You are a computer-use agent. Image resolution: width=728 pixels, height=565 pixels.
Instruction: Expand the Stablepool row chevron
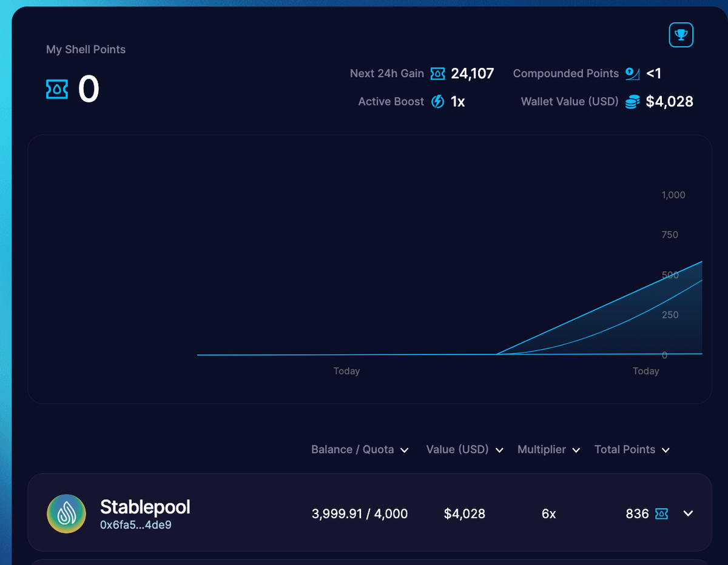[688, 513]
